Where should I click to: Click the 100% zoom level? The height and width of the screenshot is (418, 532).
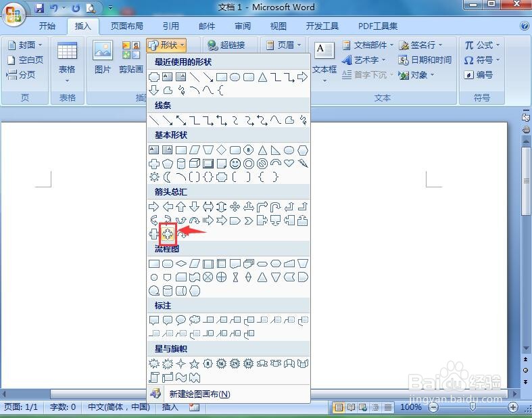click(x=410, y=407)
